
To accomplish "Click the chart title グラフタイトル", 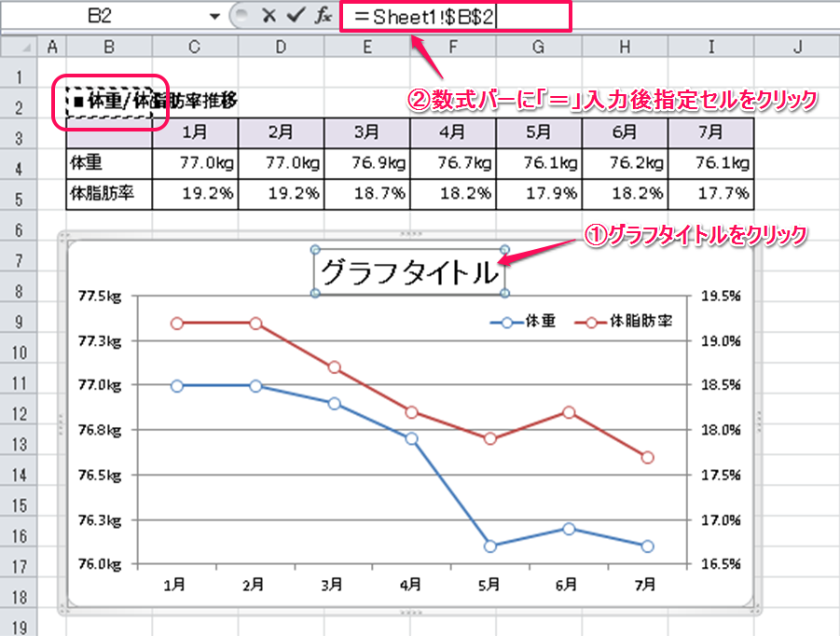I will (409, 272).
